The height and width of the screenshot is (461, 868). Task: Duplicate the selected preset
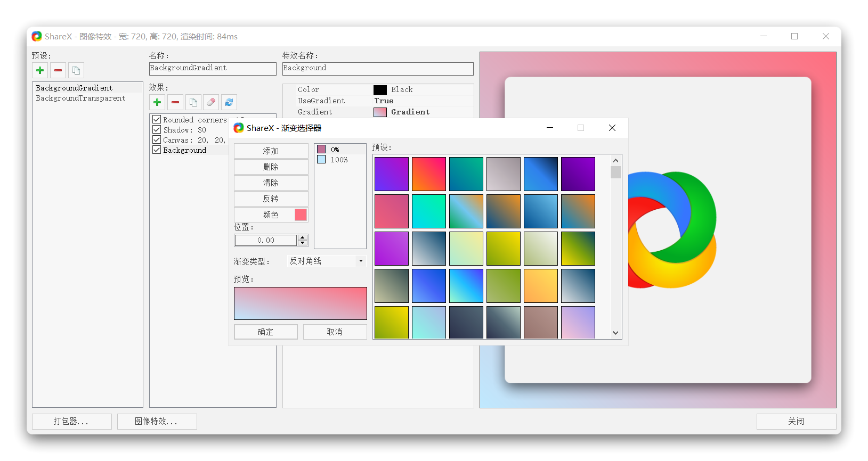[x=76, y=70]
